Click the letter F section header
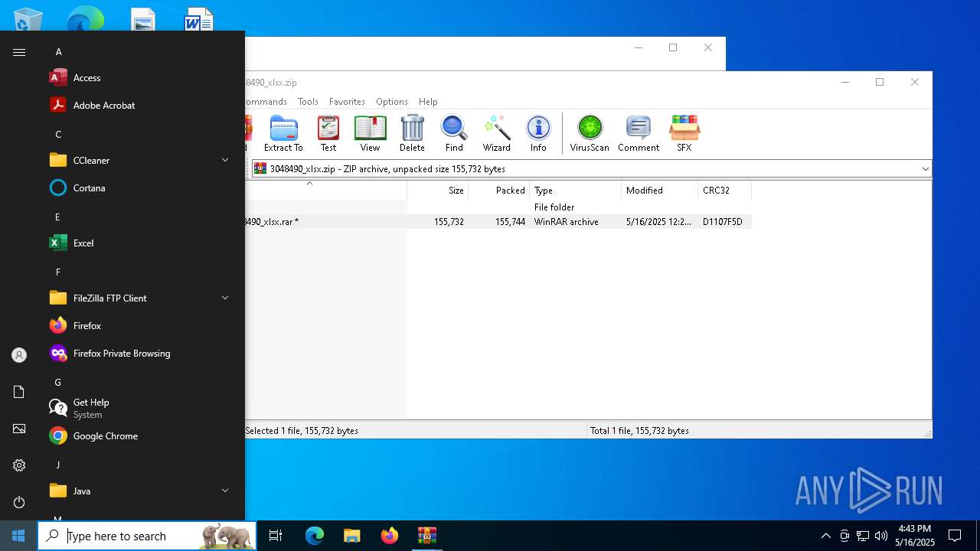Screen dimensions: 980x551 58,272
